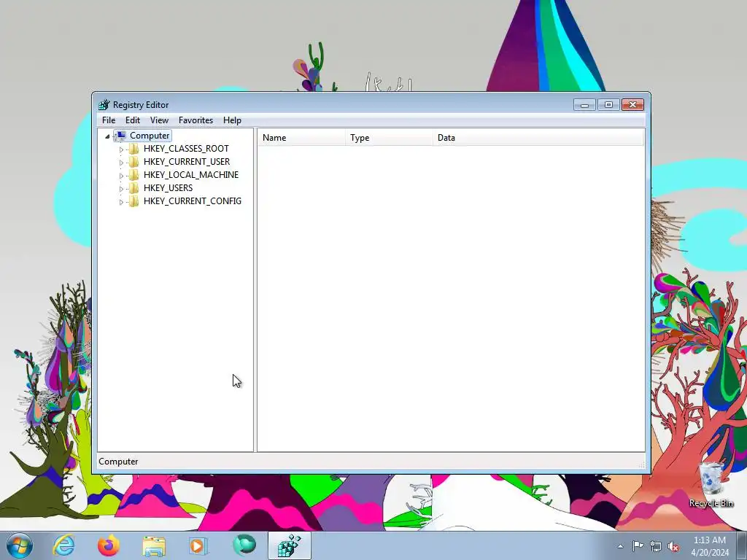Click the HKEY_LOCAL_MACHINE folder icon

[134, 175]
